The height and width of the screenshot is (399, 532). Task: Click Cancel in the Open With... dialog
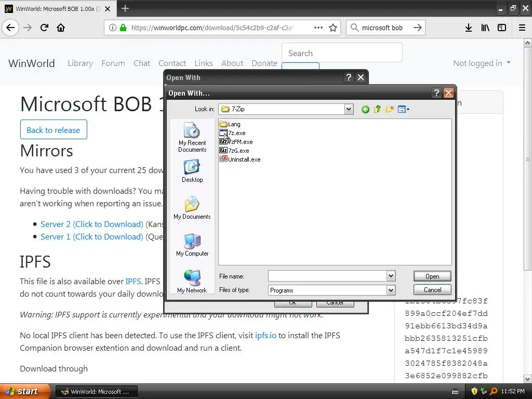click(432, 290)
